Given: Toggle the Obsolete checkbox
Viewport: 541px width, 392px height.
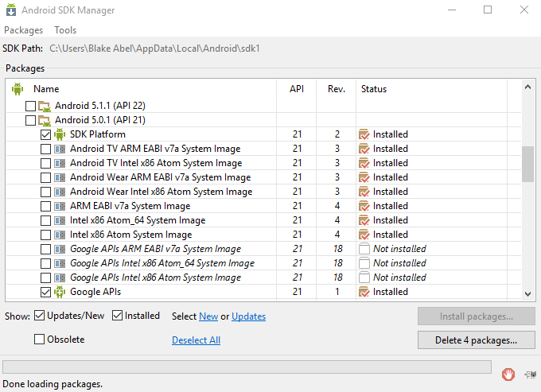Looking at the screenshot, I should [40, 340].
